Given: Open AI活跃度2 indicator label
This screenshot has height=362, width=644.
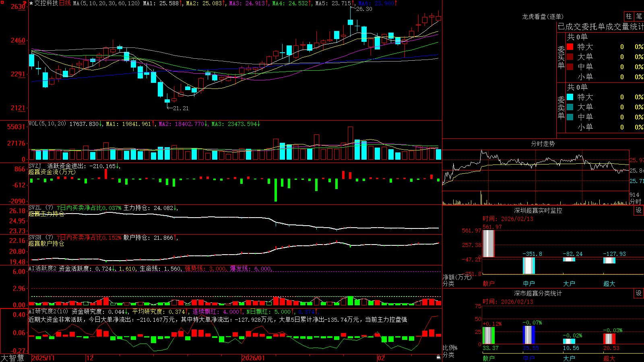Looking at the screenshot, I should 42,268.
